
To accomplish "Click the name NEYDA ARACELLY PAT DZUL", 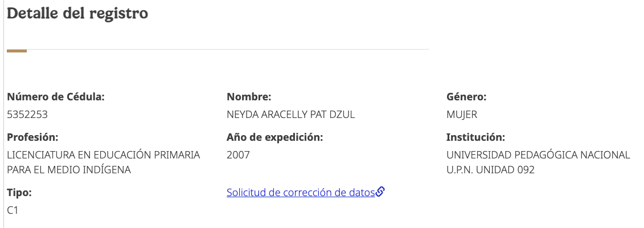I will coord(290,115).
